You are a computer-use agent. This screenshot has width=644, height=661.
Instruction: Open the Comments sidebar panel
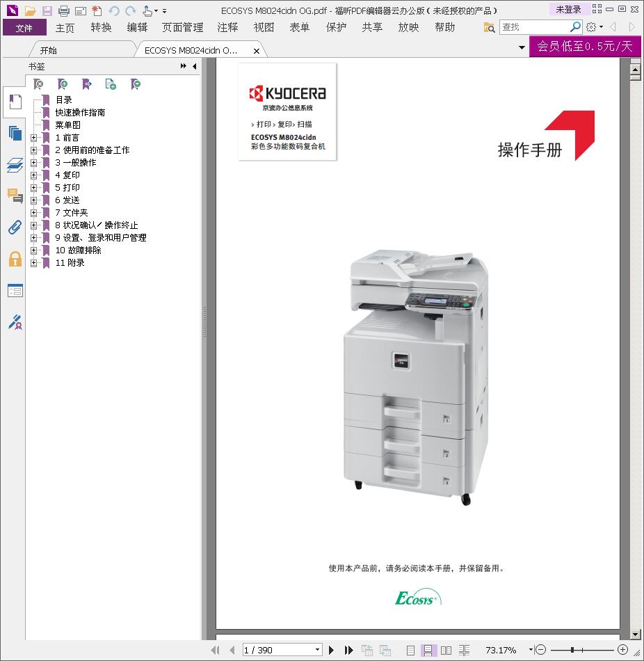[x=15, y=196]
